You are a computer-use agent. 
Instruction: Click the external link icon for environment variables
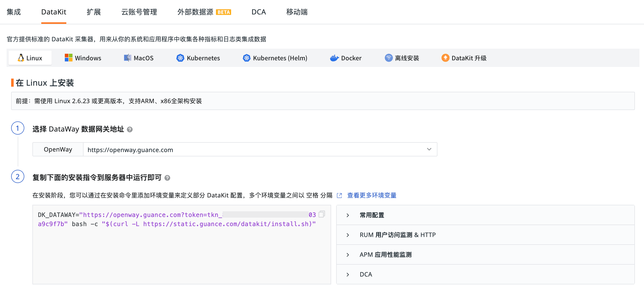[339, 195]
